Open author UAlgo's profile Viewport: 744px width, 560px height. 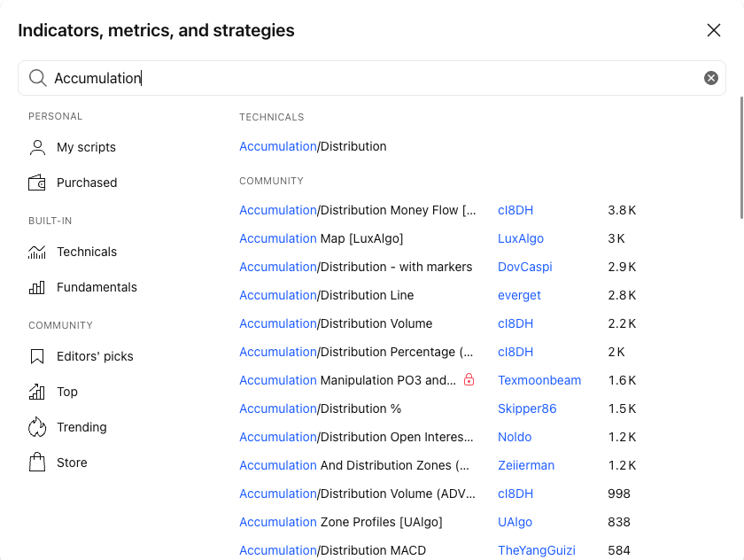(515, 522)
